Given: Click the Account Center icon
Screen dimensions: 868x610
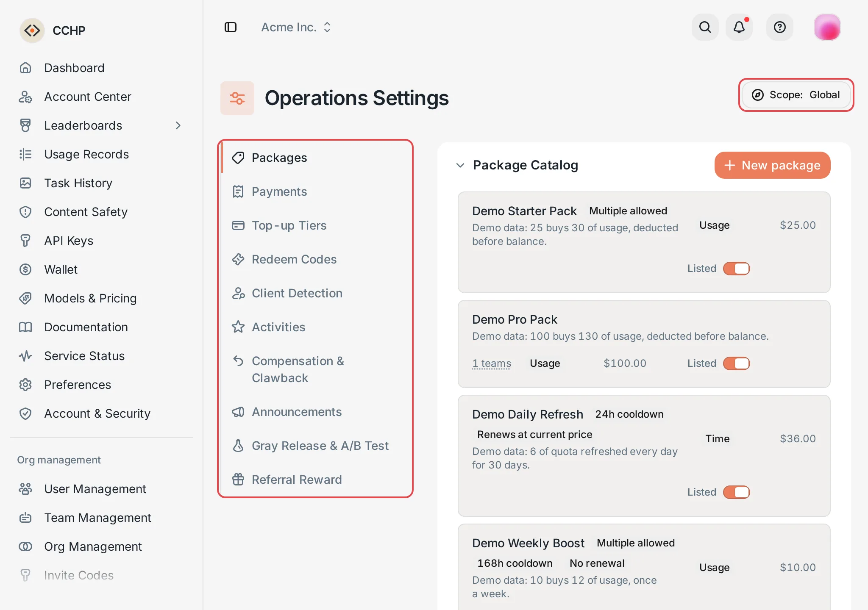Looking at the screenshot, I should tap(25, 97).
